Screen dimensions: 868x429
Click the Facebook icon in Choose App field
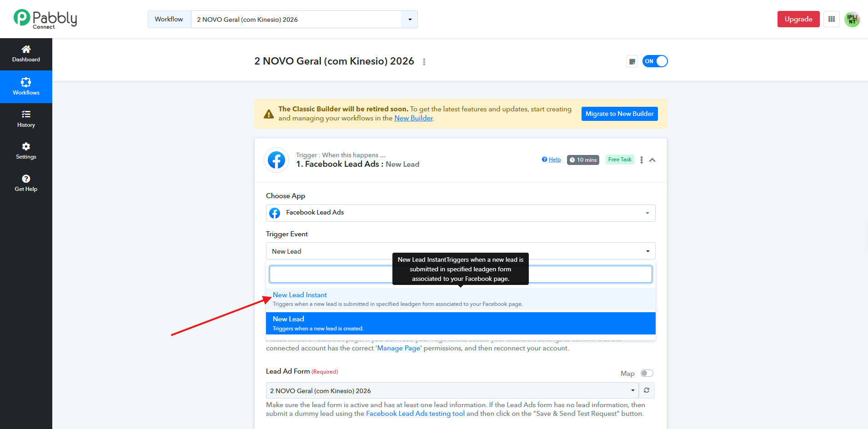tap(275, 213)
